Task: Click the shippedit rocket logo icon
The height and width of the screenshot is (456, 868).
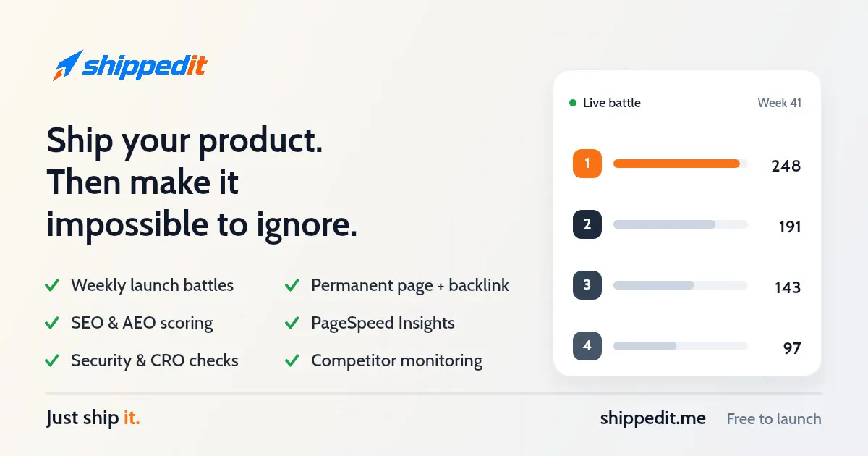Action: 67,65
